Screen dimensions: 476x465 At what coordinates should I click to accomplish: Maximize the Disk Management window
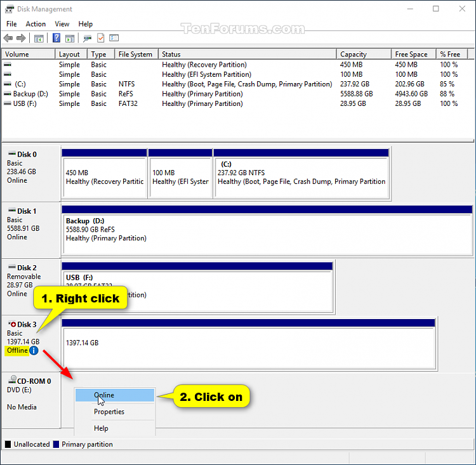pos(435,9)
